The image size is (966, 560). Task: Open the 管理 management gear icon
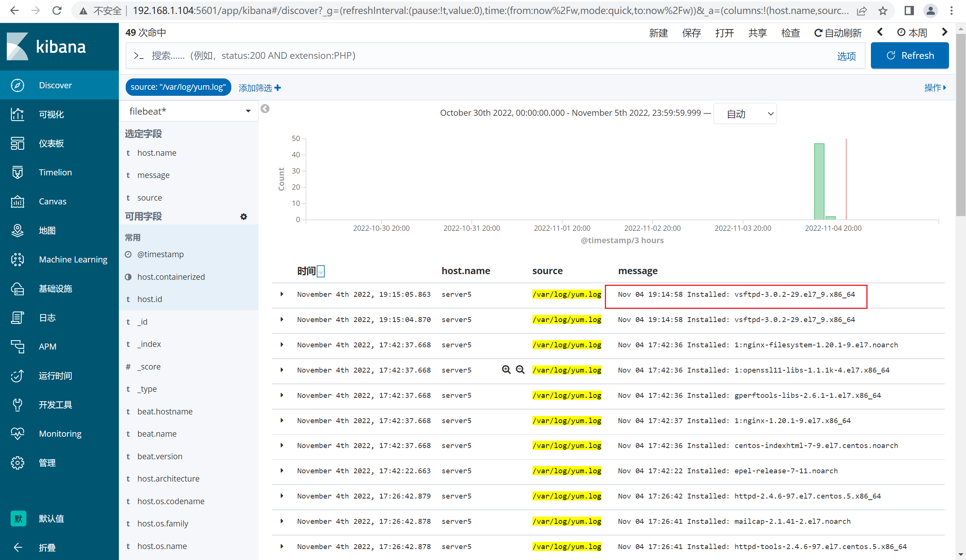click(18, 463)
